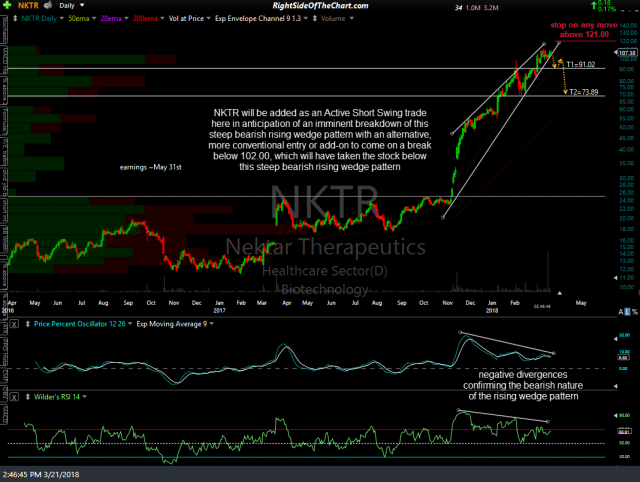Click move arrows beside Wilder's RSI
The image size is (640, 482).
[x=28, y=397]
